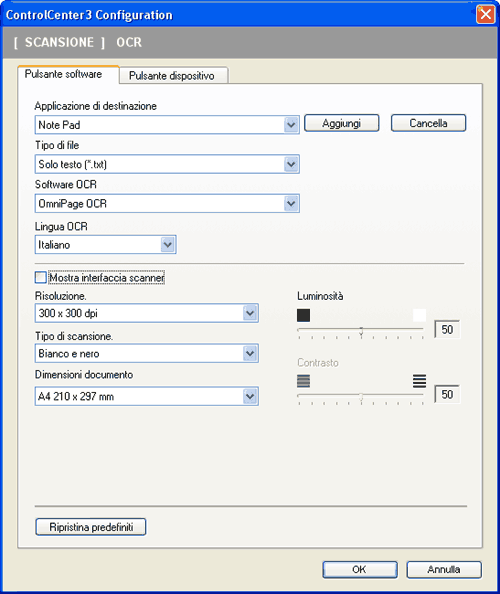
Task: Click the Aggiungi button
Action: (341, 123)
